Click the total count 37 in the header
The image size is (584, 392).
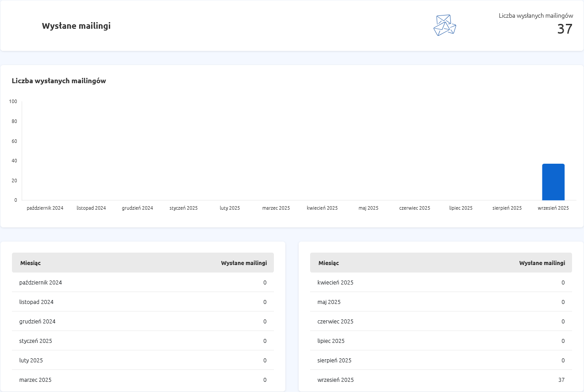(565, 29)
